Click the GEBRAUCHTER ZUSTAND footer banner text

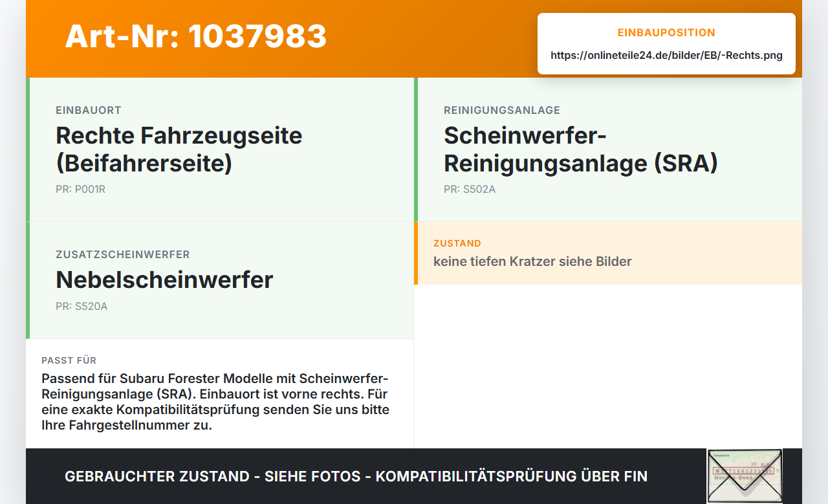[356, 477]
